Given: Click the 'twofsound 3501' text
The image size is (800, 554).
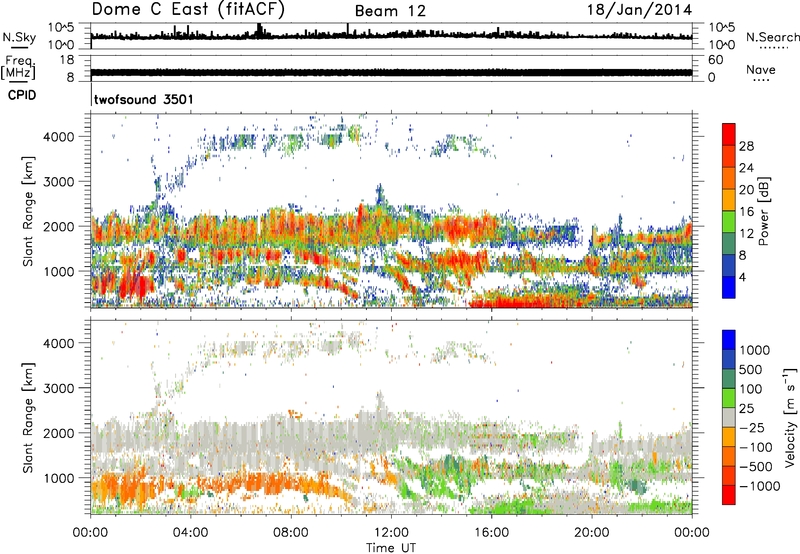Looking at the screenshot, I should click(x=144, y=99).
